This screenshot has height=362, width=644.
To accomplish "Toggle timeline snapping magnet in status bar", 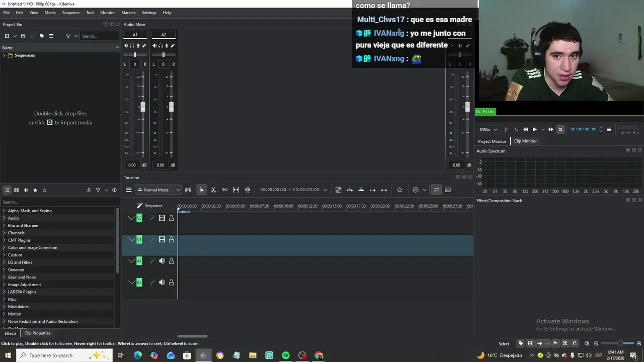I will [575, 343].
